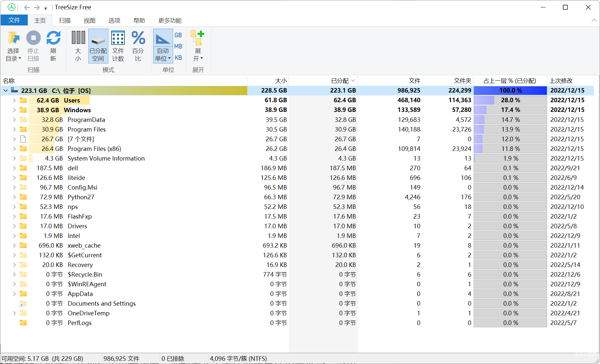Sort by Allocated (已分配) column header
The image size is (600, 364).
[323, 81]
